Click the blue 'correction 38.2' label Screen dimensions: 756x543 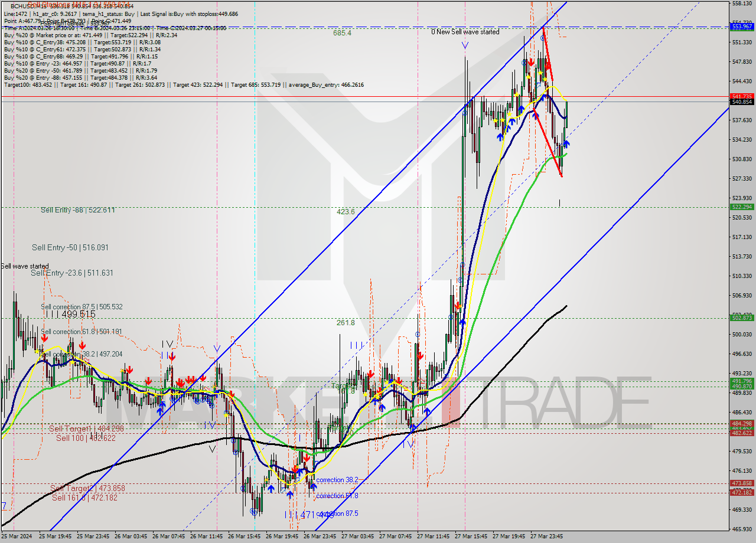[337, 480]
